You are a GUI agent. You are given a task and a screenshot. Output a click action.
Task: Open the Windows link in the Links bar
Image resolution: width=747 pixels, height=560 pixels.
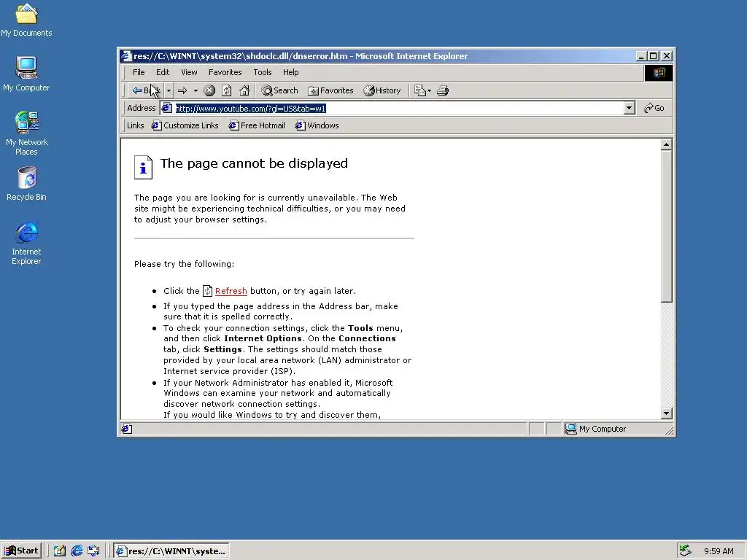point(317,125)
